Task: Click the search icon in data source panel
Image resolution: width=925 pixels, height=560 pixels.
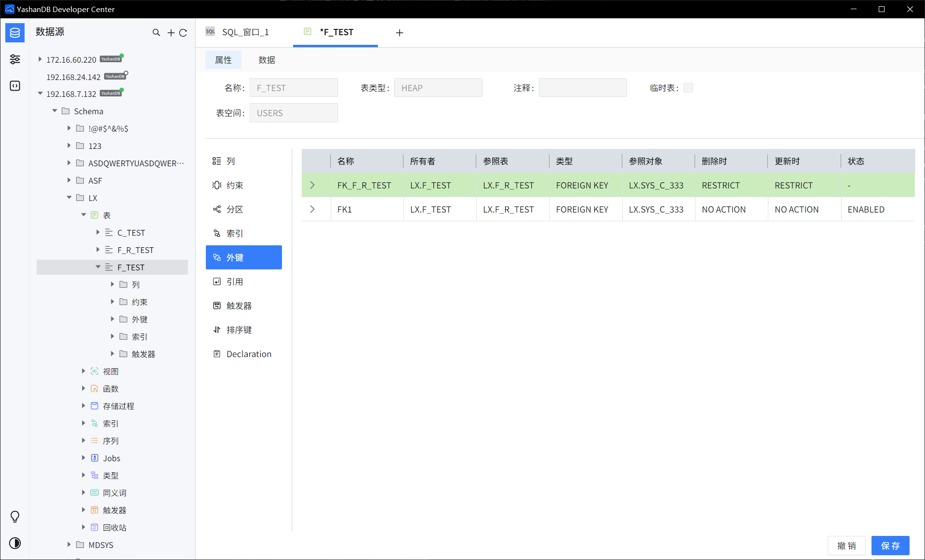Action: coord(156,33)
